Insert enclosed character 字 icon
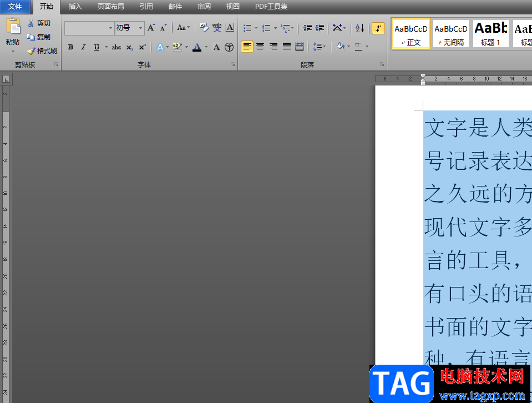Viewport: 532px width, 403px height. [x=229, y=47]
